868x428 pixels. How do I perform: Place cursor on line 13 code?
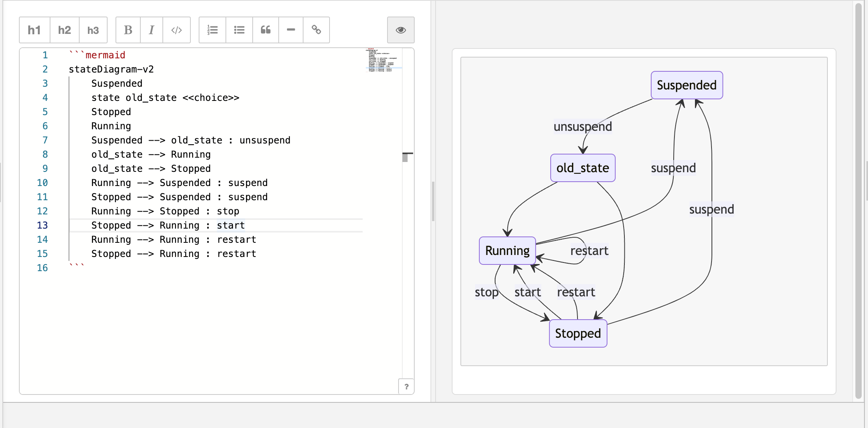168,225
